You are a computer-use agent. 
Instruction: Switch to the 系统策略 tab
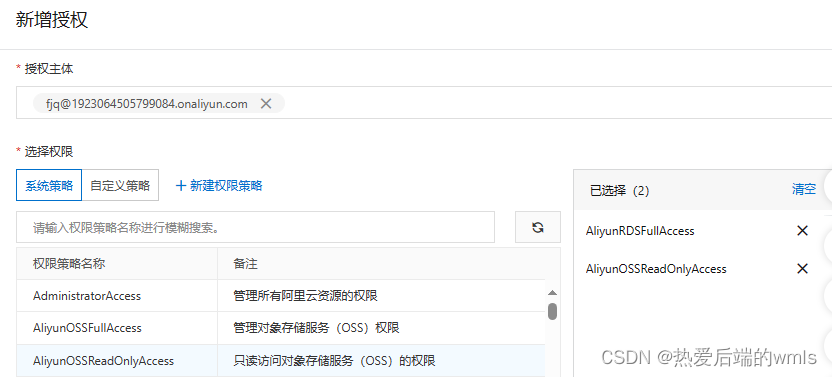(49, 185)
